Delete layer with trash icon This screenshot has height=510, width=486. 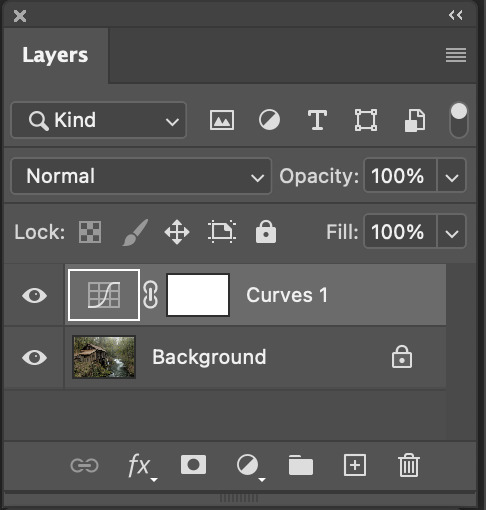[x=409, y=465]
